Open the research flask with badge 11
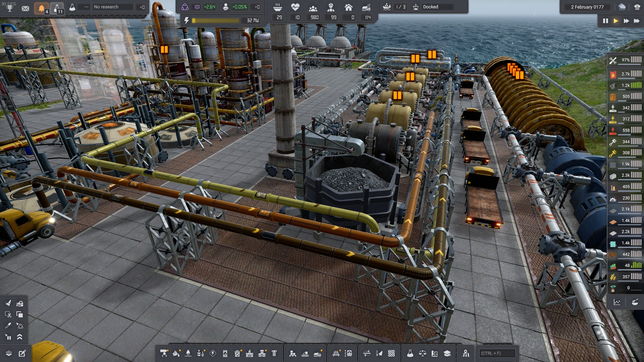Image resolution: width=644 pixels, height=362 pixels. [x=58, y=9]
